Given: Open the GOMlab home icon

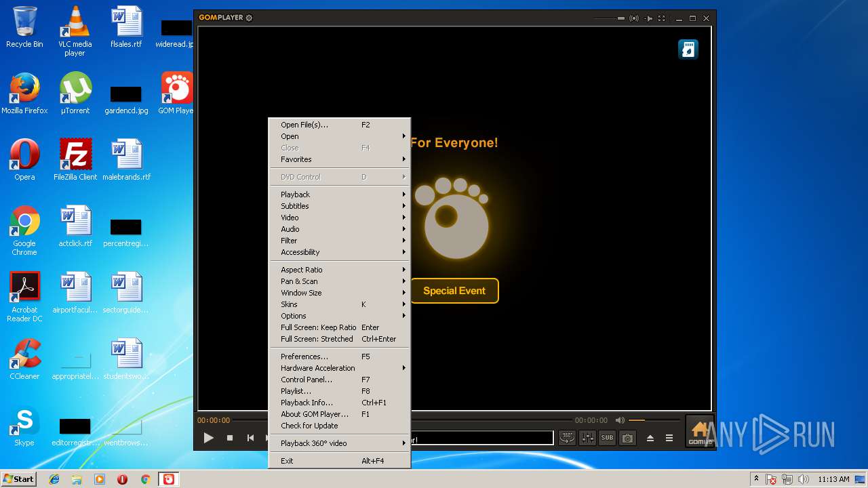Looking at the screenshot, I should click(699, 432).
